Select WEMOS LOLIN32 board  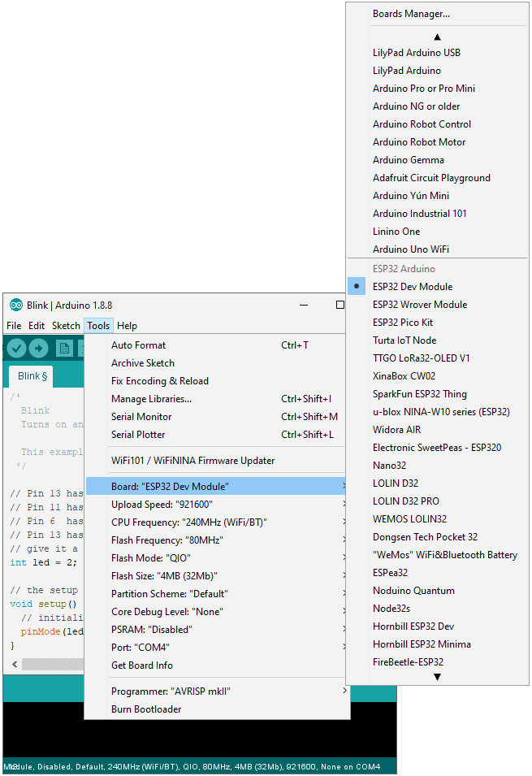[x=438, y=518]
